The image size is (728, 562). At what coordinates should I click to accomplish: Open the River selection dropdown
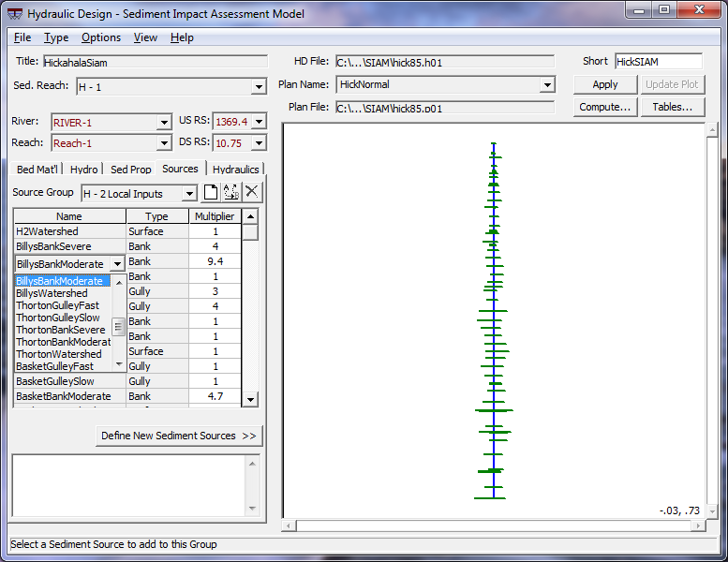coord(163,123)
